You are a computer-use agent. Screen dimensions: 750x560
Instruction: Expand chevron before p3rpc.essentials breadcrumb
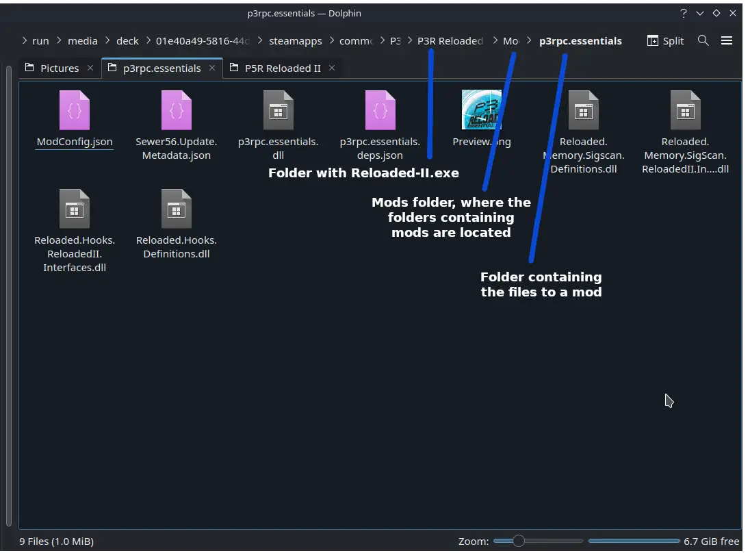(x=529, y=40)
